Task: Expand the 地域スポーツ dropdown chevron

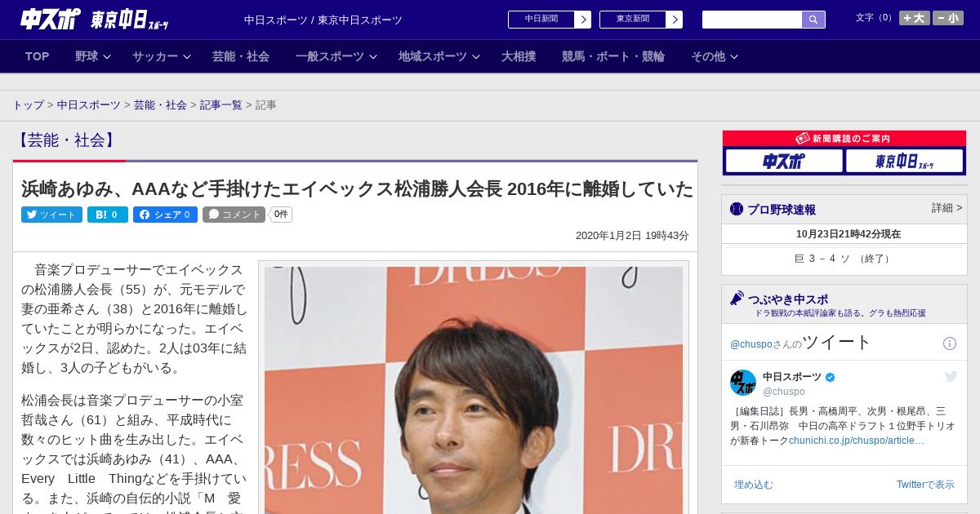Action: point(476,57)
